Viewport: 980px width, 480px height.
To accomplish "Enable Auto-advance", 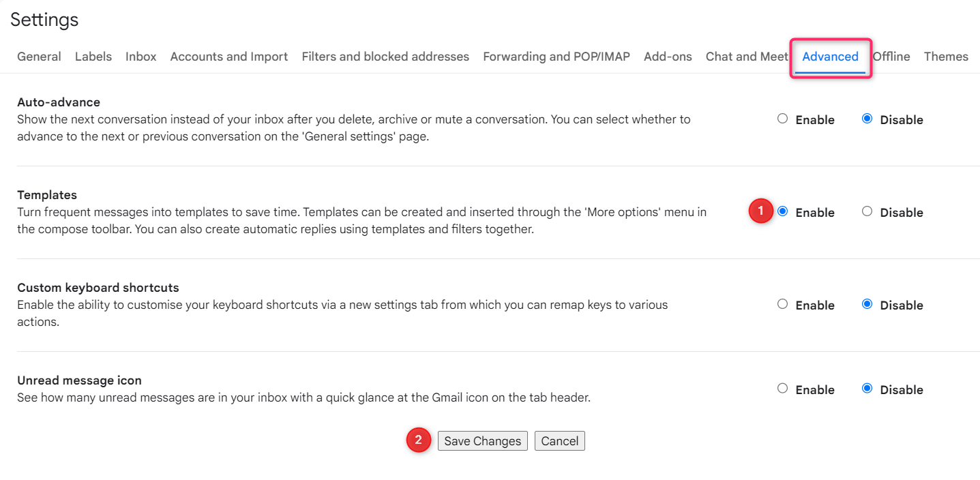I will (x=782, y=119).
